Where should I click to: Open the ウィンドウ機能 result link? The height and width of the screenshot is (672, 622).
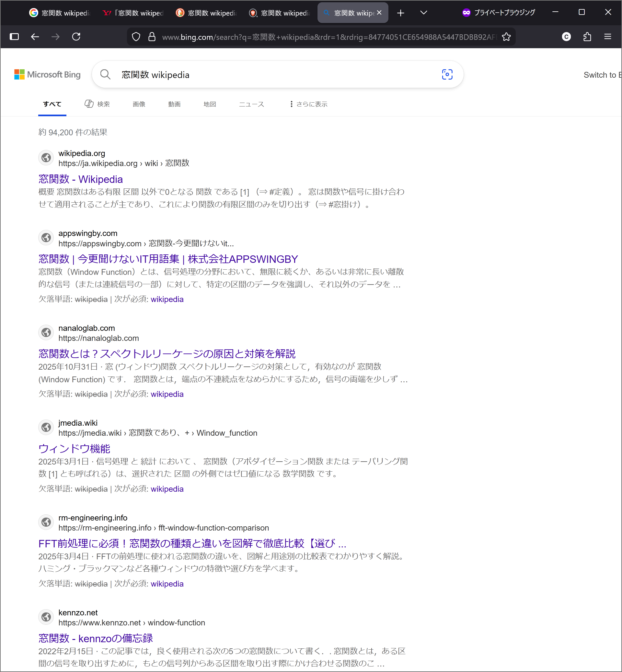click(75, 448)
